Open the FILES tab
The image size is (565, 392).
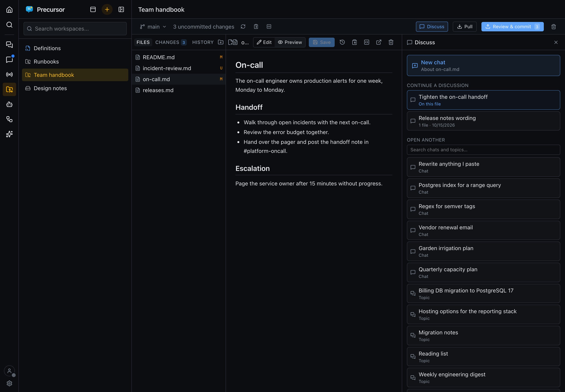pos(143,42)
